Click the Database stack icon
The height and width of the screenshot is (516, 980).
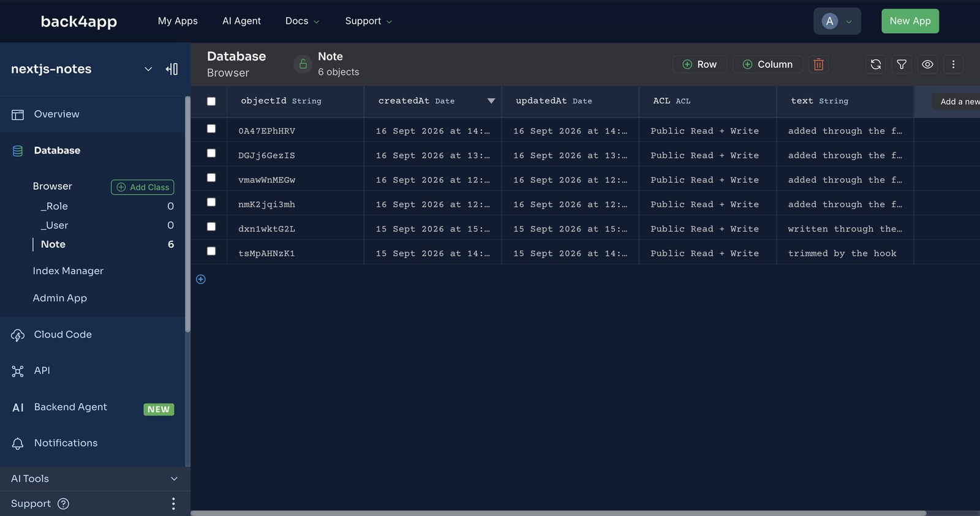click(x=18, y=151)
